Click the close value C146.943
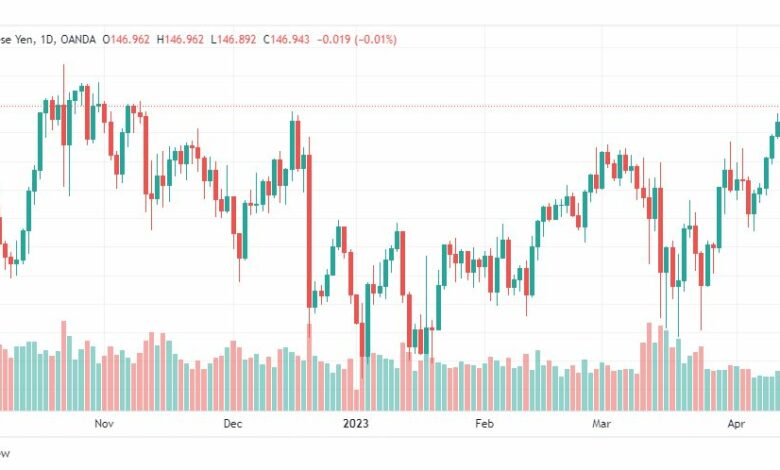Screen dimensions: 780x470 click(286, 39)
